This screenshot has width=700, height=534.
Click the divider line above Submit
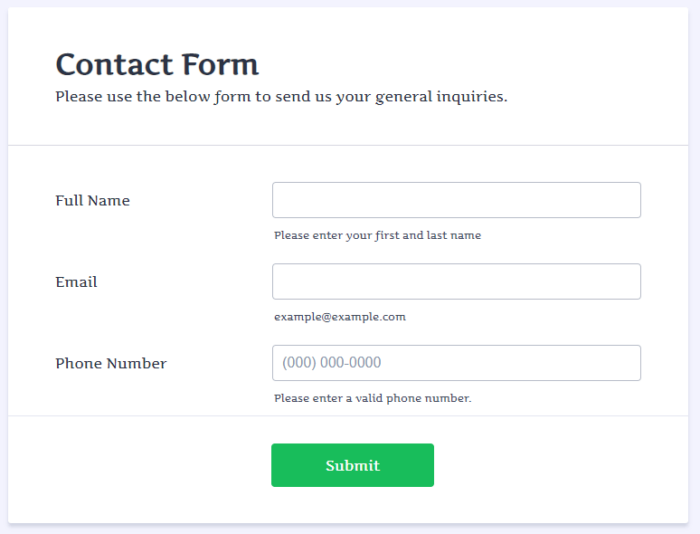pyautogui.click(x=348, y=415)
